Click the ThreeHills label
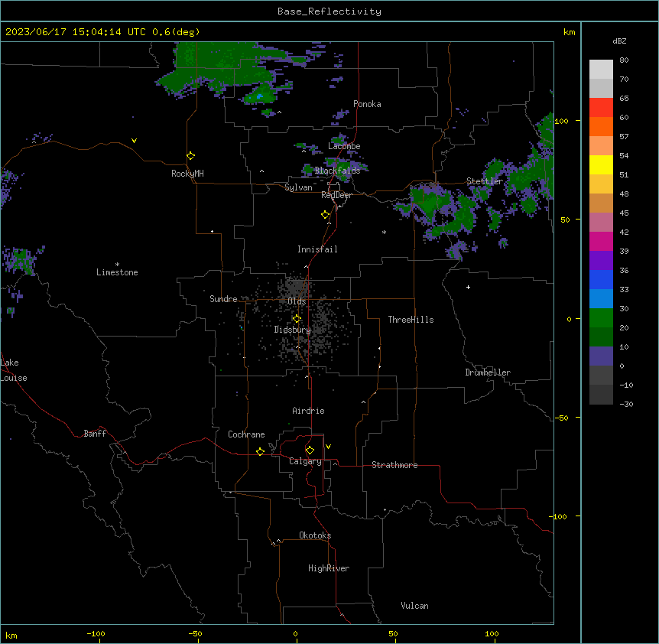Screen dimensions: 659x644 click(411, 320)
